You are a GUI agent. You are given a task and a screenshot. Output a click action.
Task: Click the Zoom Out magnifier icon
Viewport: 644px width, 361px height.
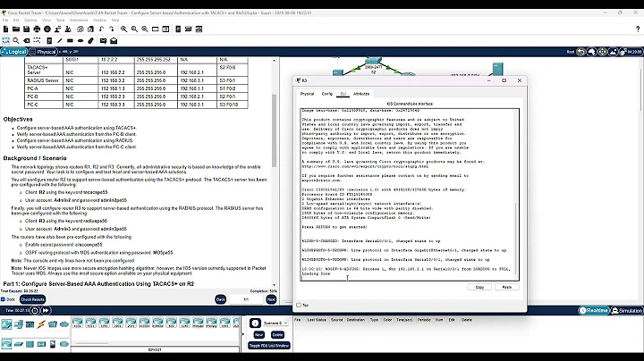tap(145, 29)
